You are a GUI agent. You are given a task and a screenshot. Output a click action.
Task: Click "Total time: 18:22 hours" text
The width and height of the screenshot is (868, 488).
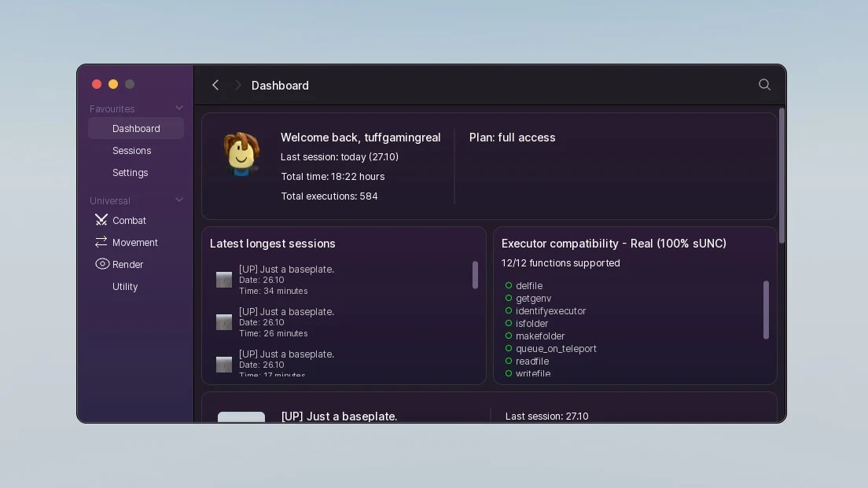coord(333,177)
